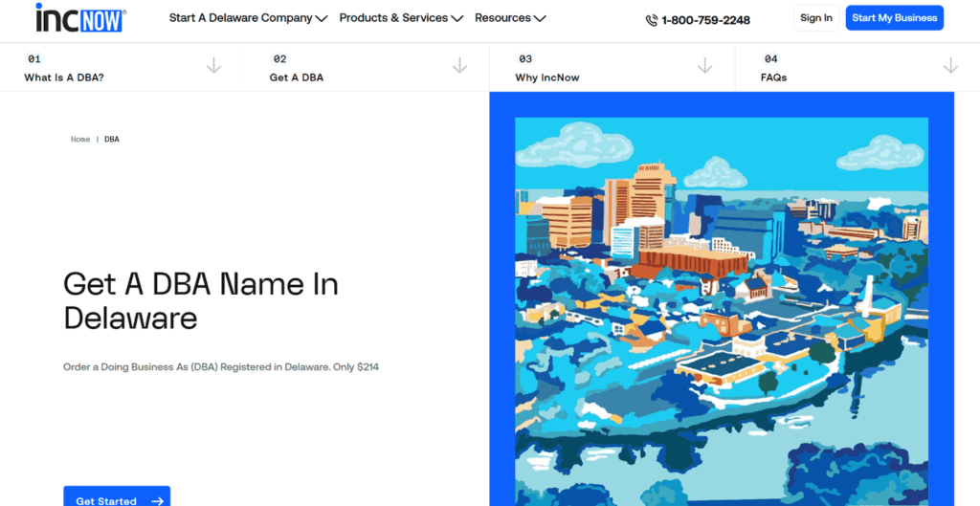980x506 pixels.
Task: Click the down arrow next to FAQs
Action: coord(950,66)
